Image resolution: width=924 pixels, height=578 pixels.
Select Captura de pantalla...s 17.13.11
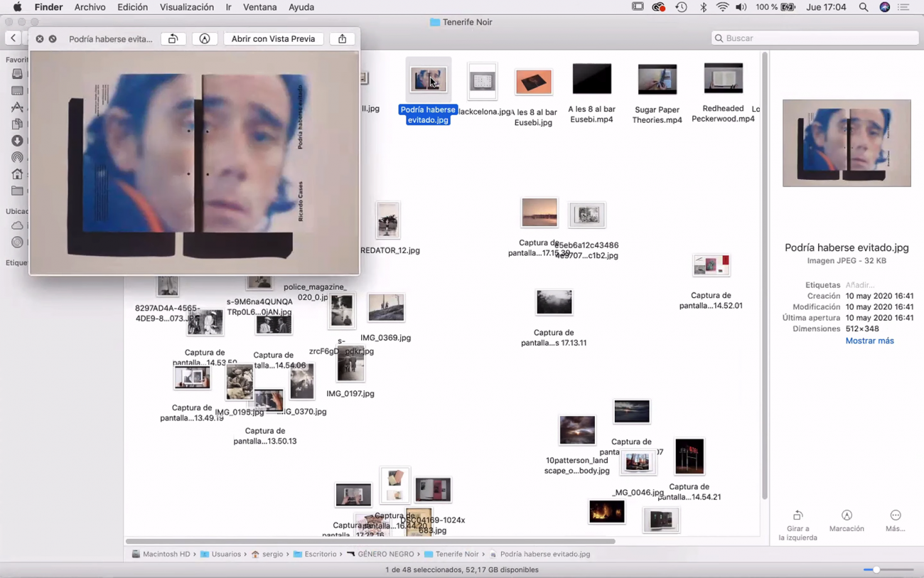coord(554,302)
